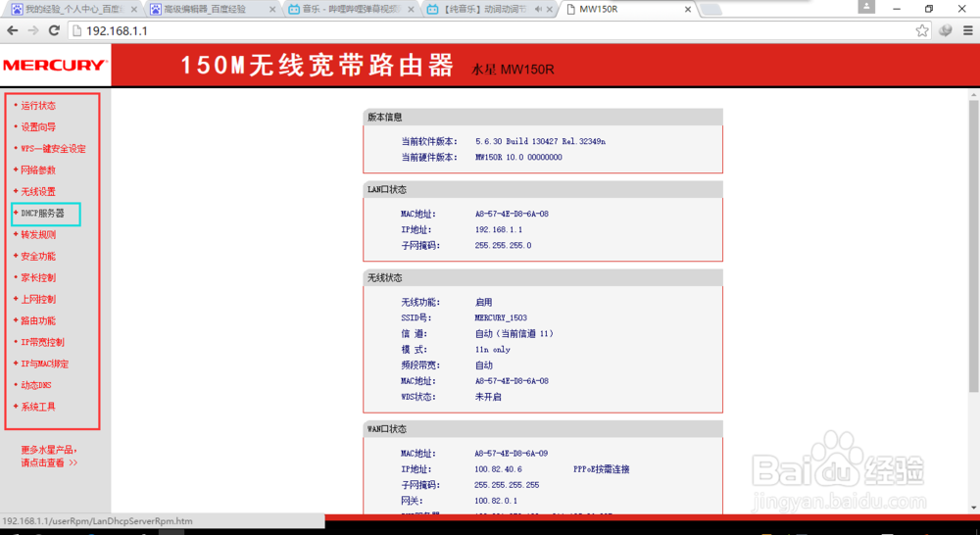
Task: Click the LAN IP地址 value 192.168.1.1
Action: coord(499,230)
